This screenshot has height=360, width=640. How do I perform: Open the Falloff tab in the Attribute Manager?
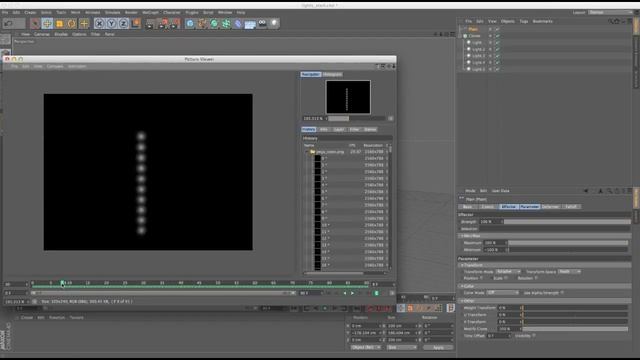(571, 207)
